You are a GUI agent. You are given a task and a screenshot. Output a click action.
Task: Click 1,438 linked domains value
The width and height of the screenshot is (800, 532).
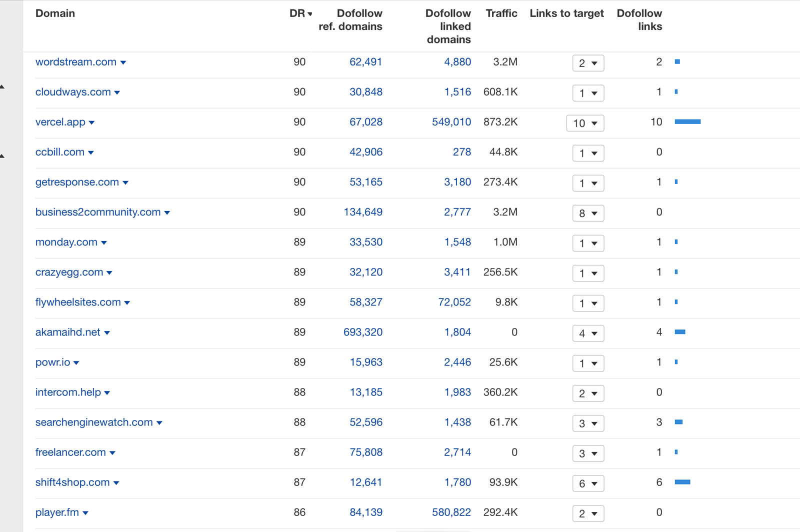(457, 422)
